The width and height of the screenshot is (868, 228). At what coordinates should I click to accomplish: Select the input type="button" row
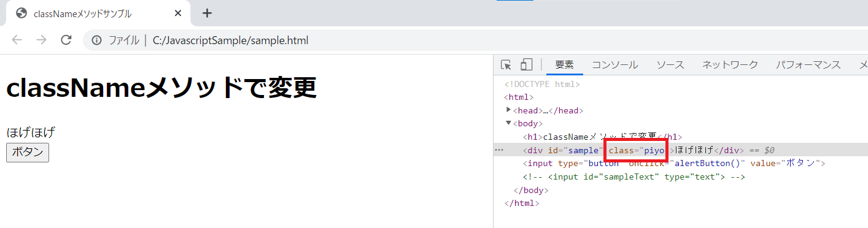coord(674,163)
